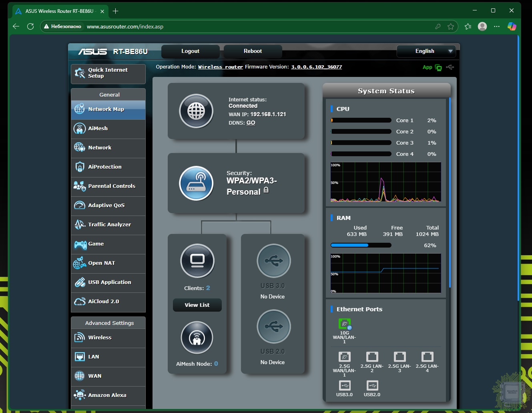The height and width of the screenshot is (413, 532).
Task: Open the English language dropdown
Action: [426, 51]
